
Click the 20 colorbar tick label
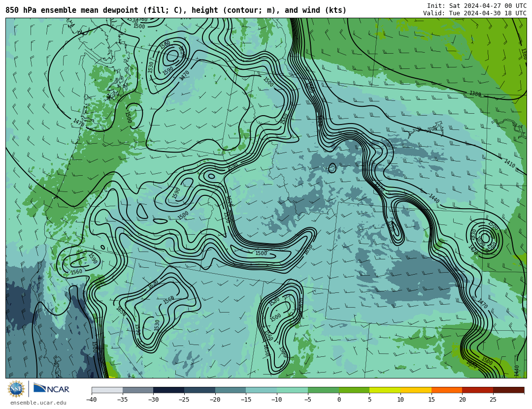pyautogui.click(x=462, y=400)
